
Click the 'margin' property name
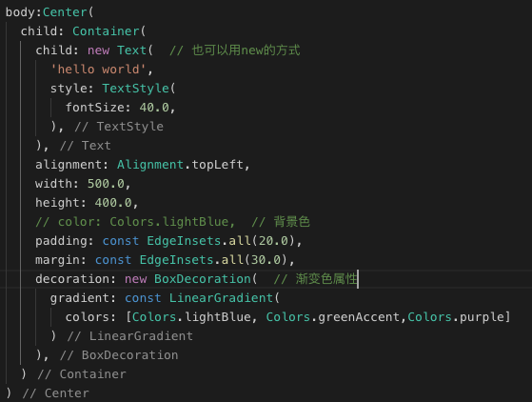click(57, 260)
